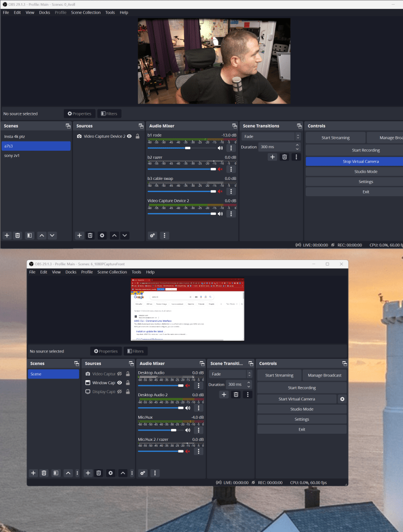Screen dimensions: 403x532
Task: Mute the b1 rode audio channel
Action: coord(220,148)
